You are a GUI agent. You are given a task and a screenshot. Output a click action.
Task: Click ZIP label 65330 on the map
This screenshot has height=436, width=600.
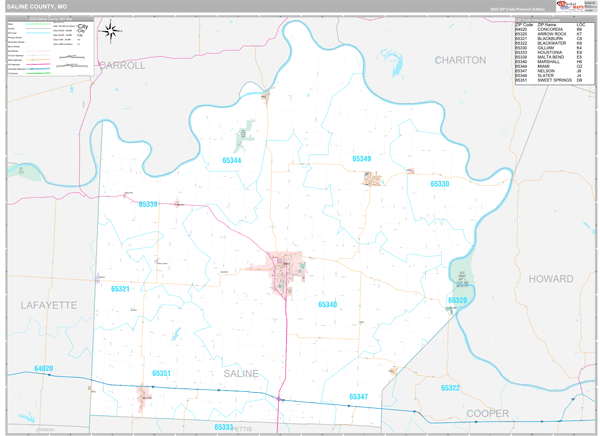440,184
